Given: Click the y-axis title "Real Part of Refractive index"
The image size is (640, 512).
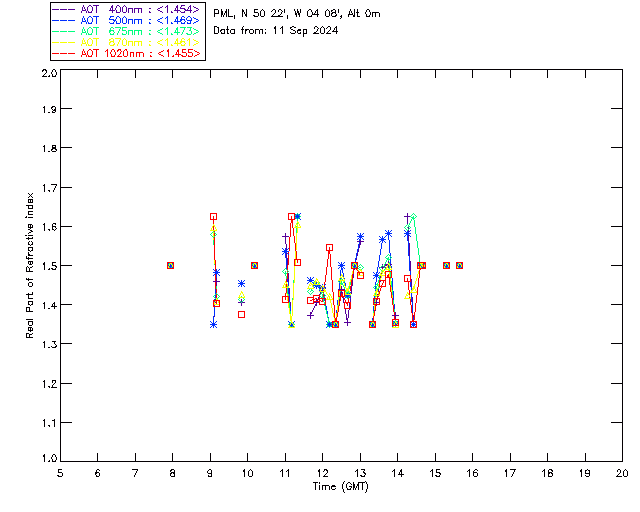Looking at the screenshot, I should click(29, 265).
